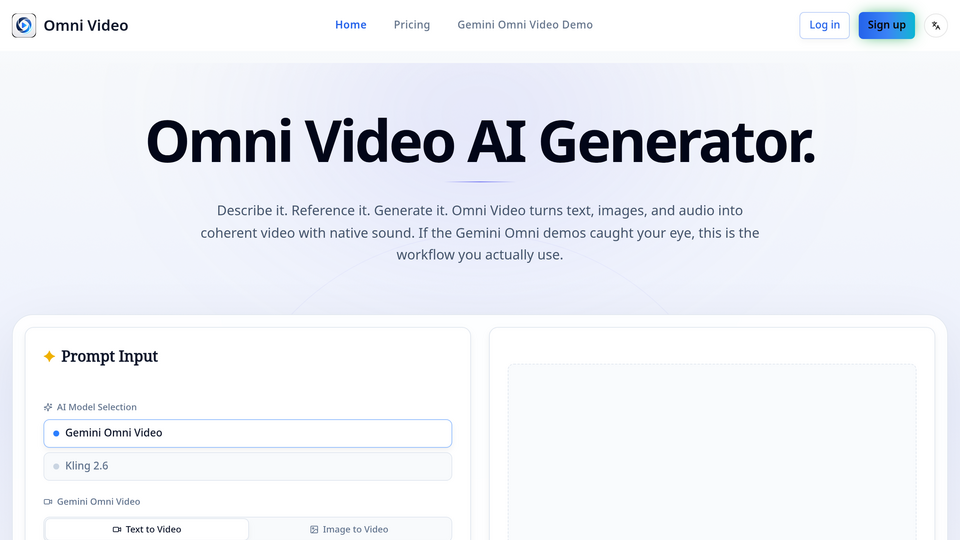Go to the Home nav item
The image size is (960, 540).
351,25
